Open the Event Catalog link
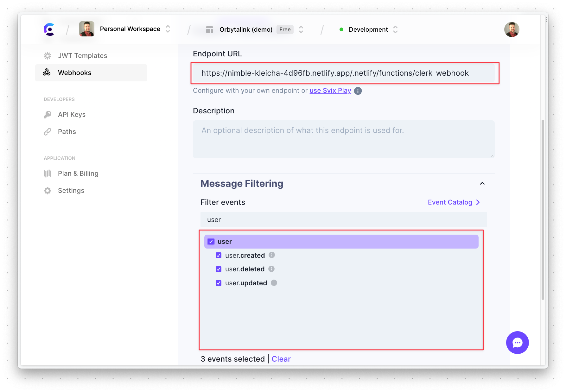Image resolution: width=566 pixels, height=392 pixels. [450, 202]
